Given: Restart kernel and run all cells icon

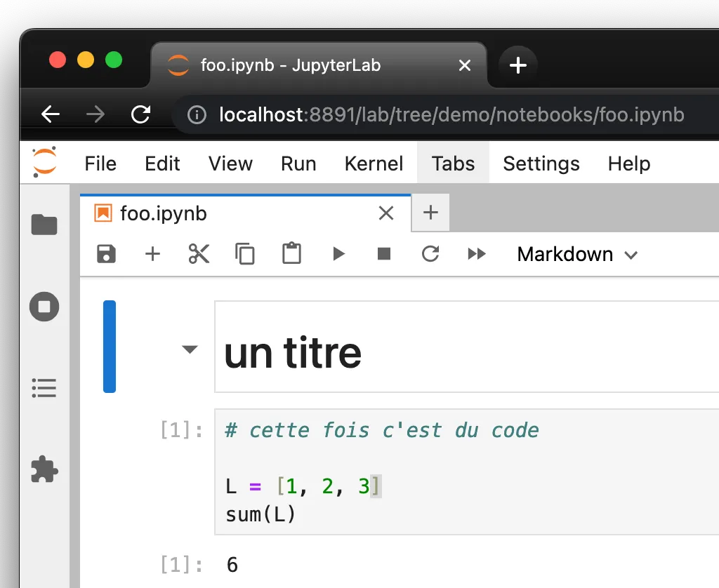Looking at the screenshot, I should [x=477, y=254].
